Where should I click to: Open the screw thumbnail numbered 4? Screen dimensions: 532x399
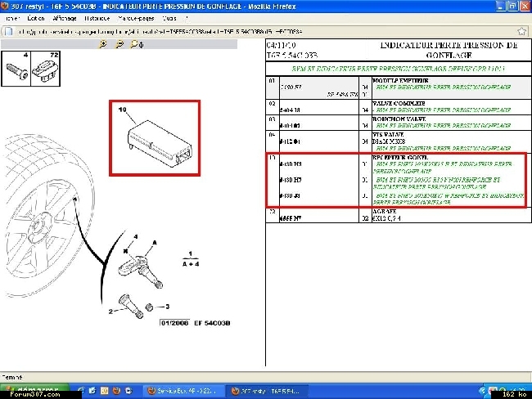(16, 69)
